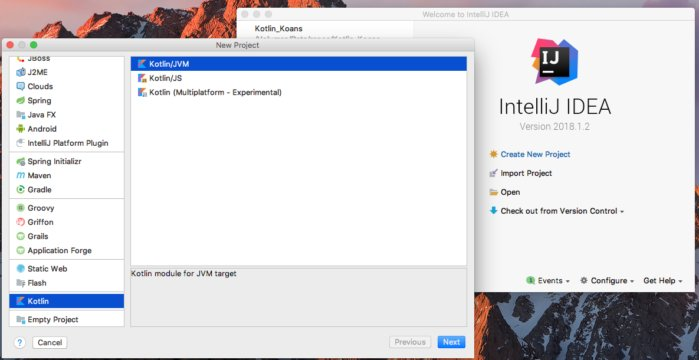This screenshot has height=360, width=699.
Task: Click the Kotlin/JVM template icon
Action: pyautogui.click(x=142, y=64)
